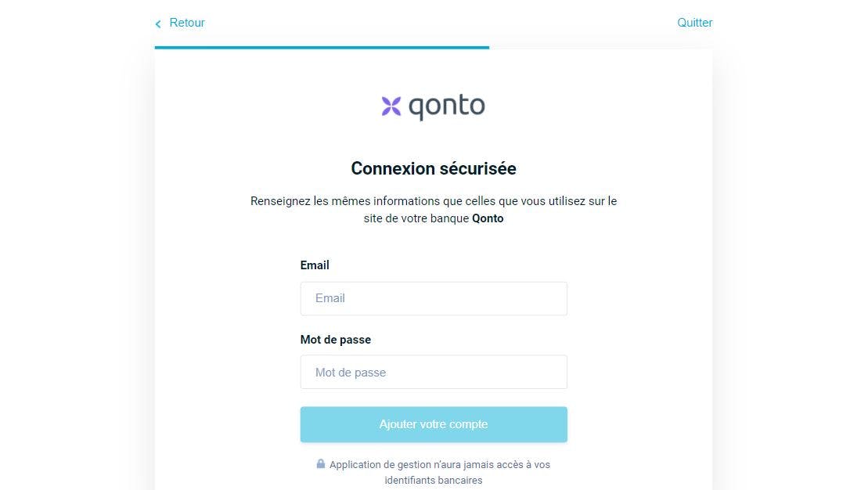This screenshot has height=490, width=868.
Task: Exit via the Quitter link
Action: 694,23
